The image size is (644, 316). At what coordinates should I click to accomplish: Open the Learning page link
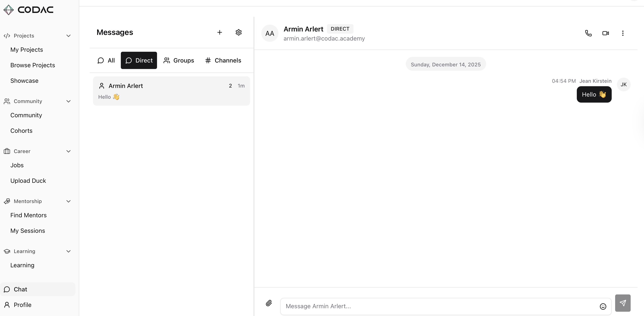22,265
